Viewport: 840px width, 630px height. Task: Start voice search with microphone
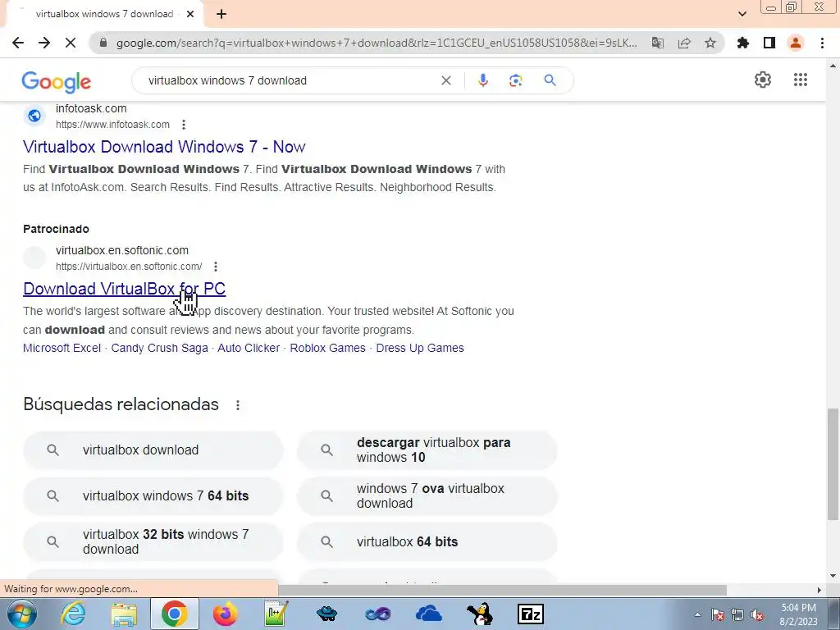(x=482, y=80)
